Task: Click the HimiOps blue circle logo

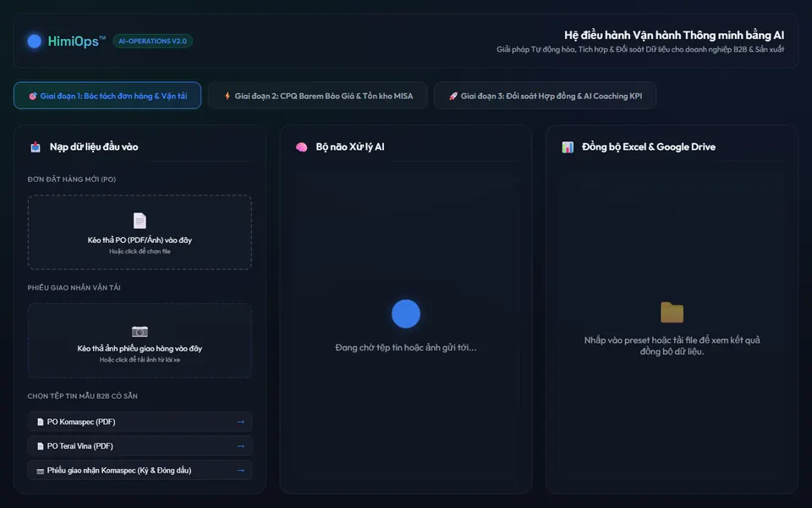Action: click(34, 41)
